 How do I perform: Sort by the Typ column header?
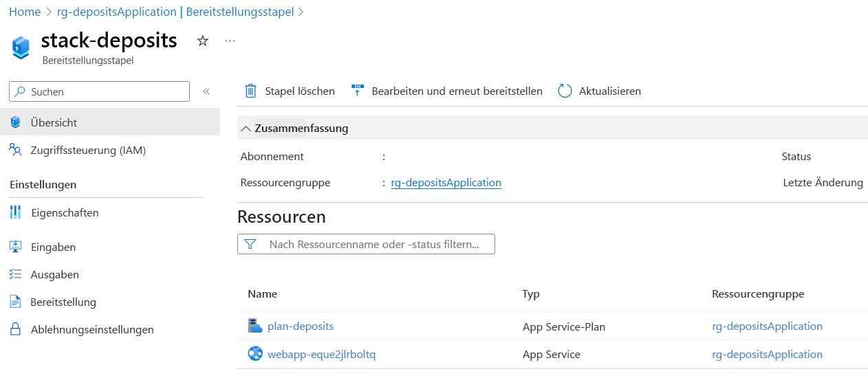[531, 293]
